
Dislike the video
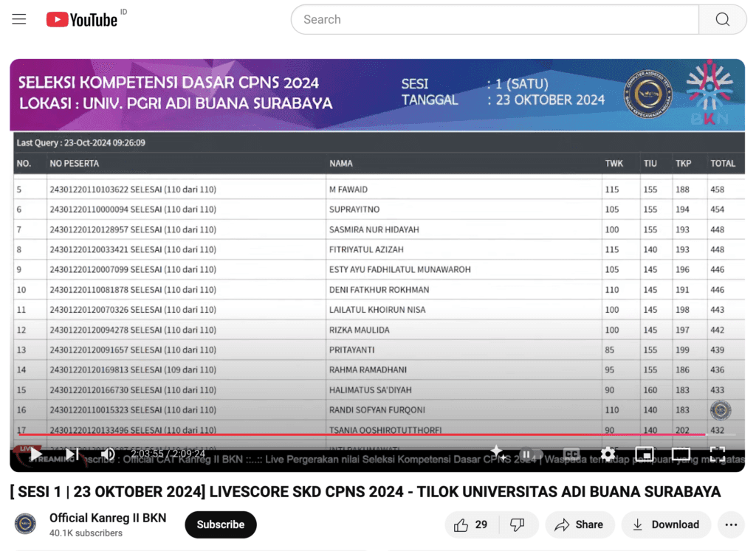[518, 524]
